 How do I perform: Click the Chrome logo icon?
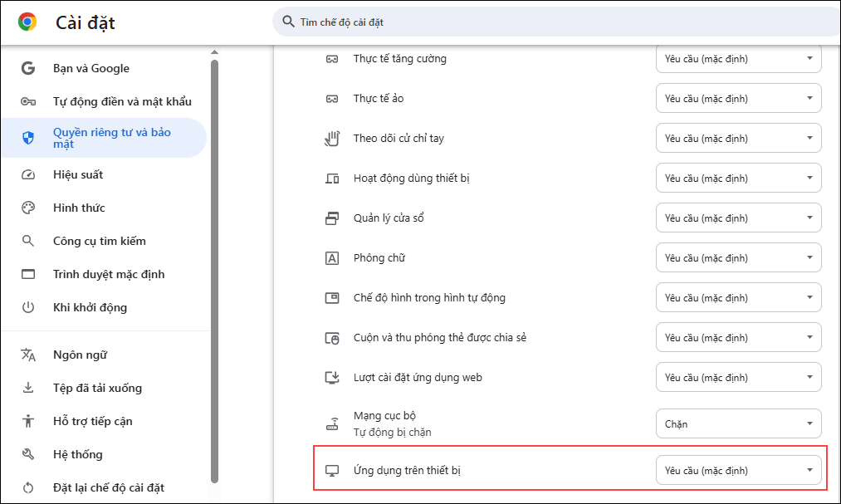tap(27, 22)
